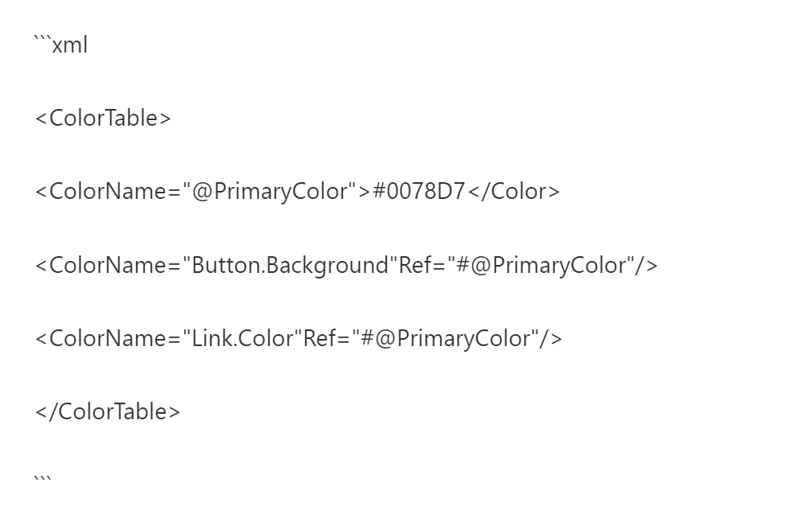This screenshot has height=510, width=812.
Task: Click "#@PrimaryColor" in the Link.Color line
Action: click(x=445, y=339)
